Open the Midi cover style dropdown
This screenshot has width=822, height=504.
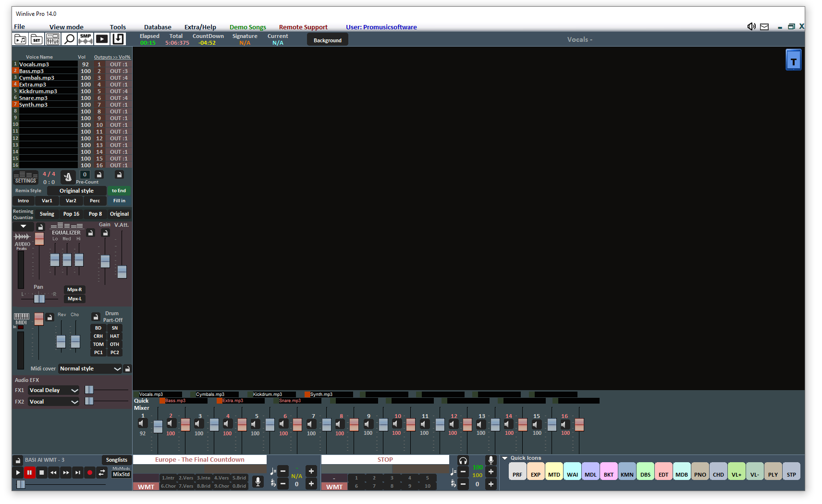coord(90,369)
